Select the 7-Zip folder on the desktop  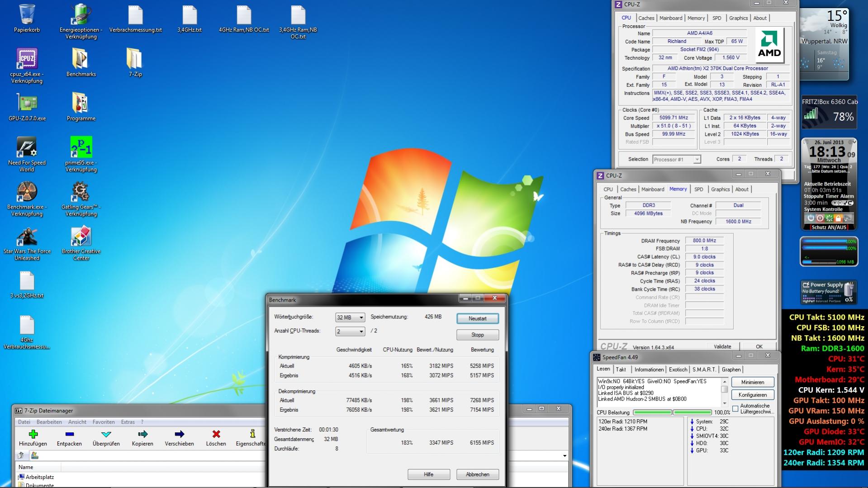point(135,59)
